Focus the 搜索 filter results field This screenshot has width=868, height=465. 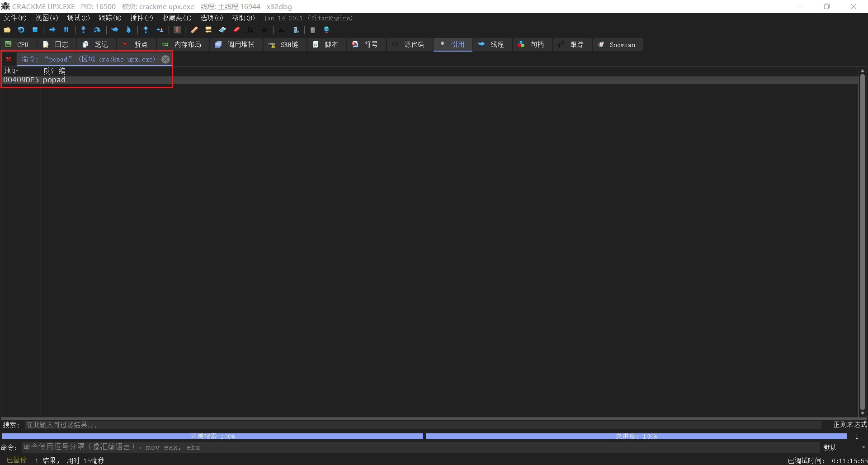423,425
